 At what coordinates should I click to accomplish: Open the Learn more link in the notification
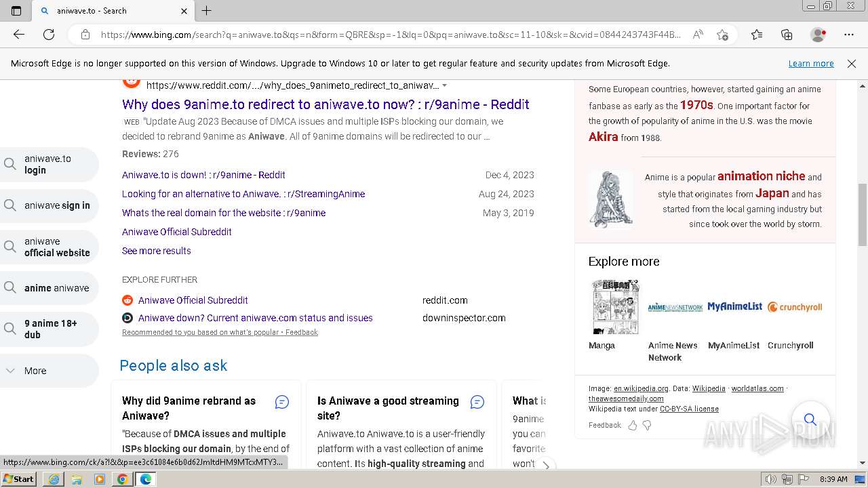click(811, 64)
